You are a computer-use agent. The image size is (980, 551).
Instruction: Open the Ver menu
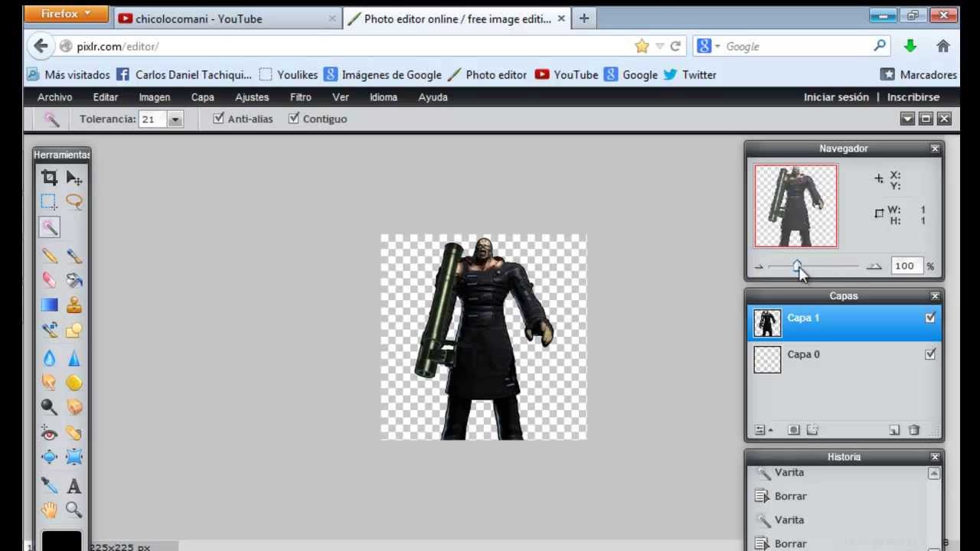click(341, 97)
